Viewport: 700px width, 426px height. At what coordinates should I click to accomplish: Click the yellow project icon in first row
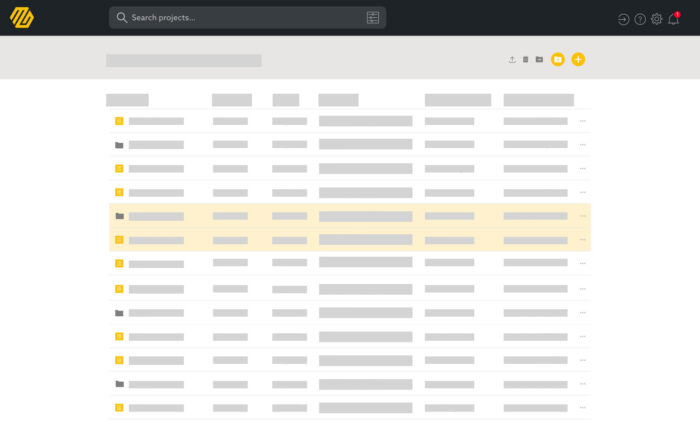tap(119, 121)
